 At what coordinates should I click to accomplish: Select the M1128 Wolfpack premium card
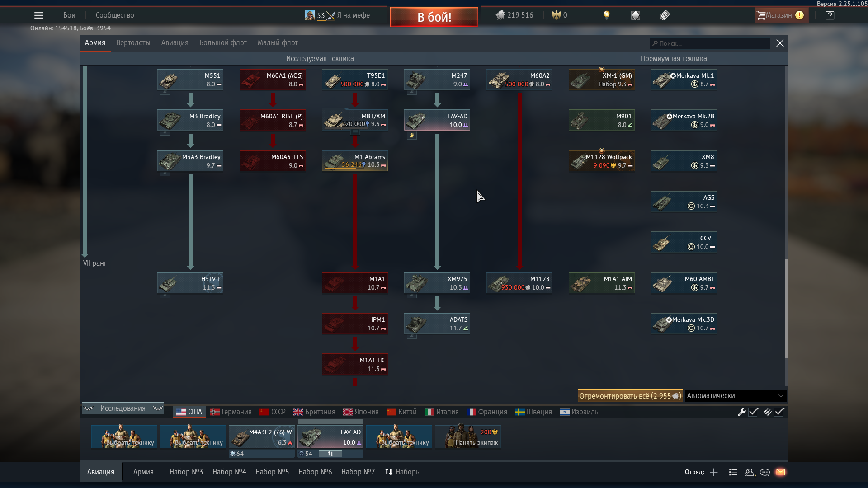pyautogui.click(x=602, y=161)
